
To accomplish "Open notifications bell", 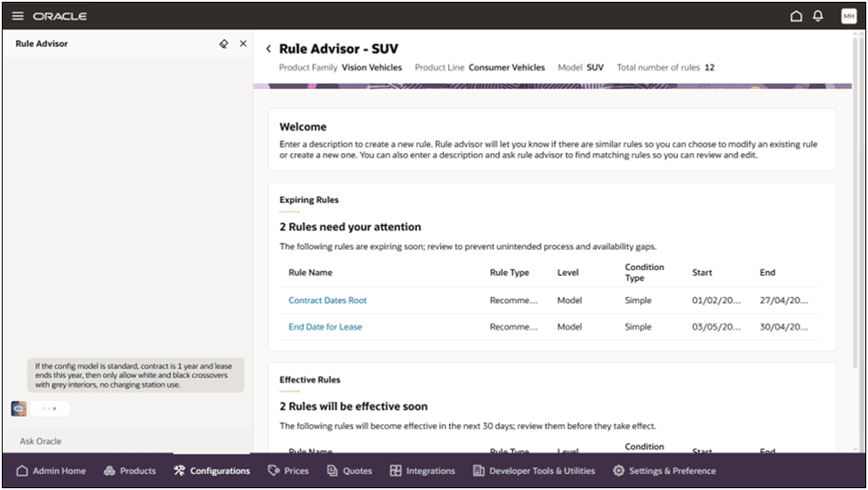I will pyautogui.click(x=817, y=16).
